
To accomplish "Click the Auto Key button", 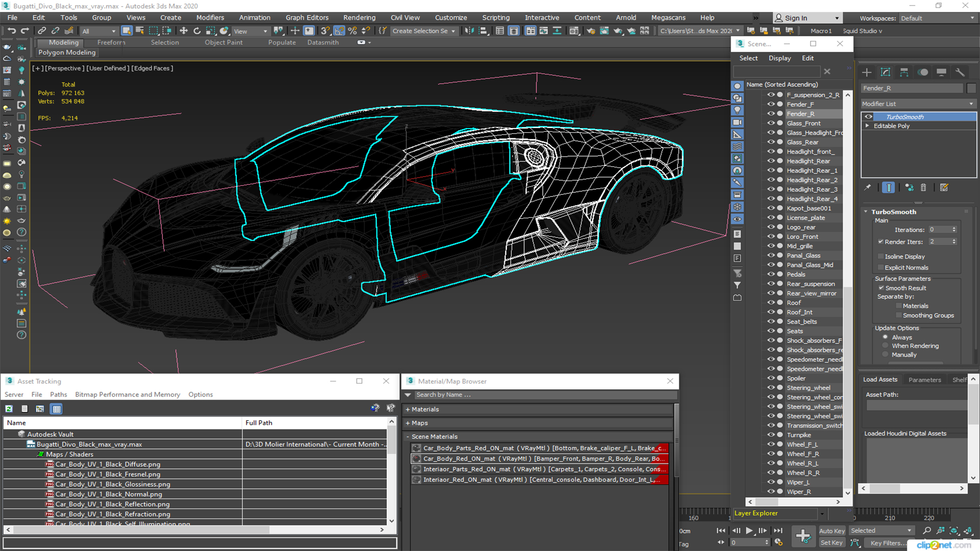I will tap(832, 531).
